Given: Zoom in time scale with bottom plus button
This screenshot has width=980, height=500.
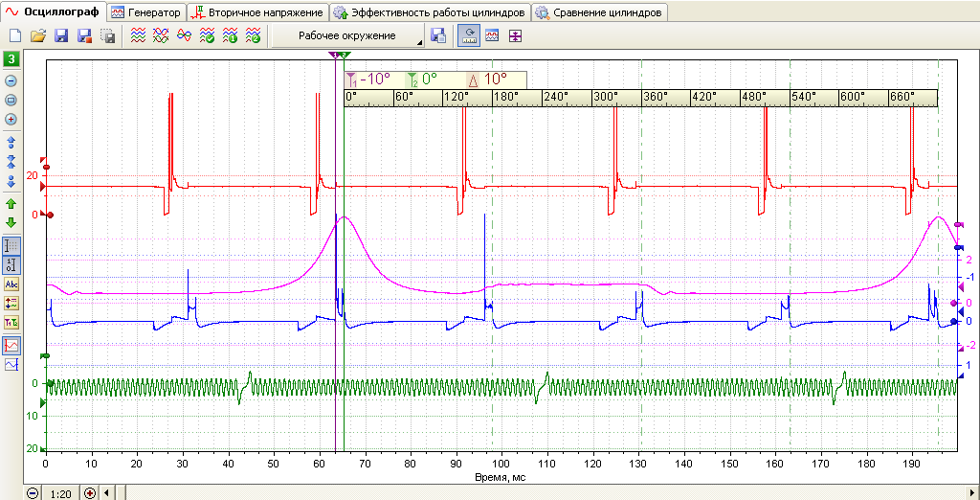Looking at the screenshot, I should click(x=89, y=493).
